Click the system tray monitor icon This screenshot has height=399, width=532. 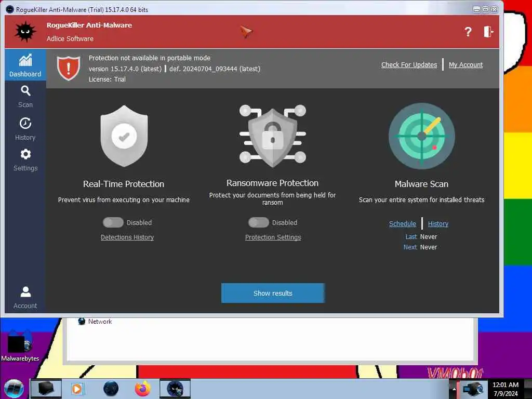(x=473, y=389)
